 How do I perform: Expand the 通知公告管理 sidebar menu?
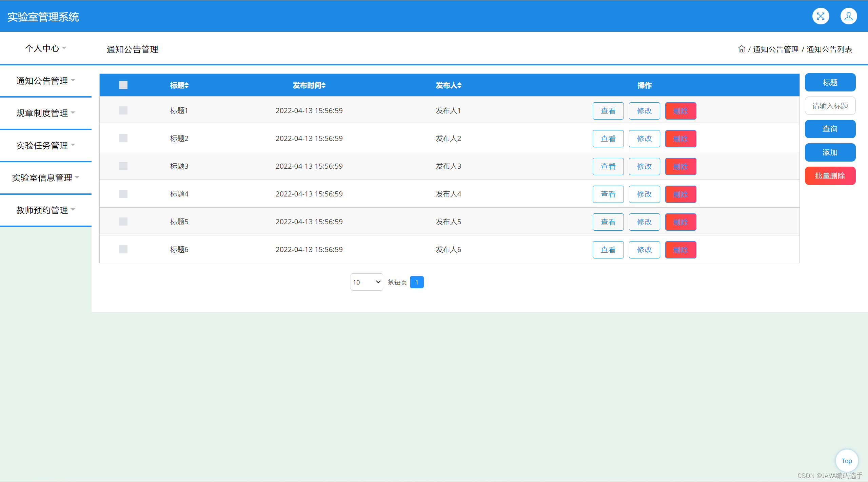[45, 81]
